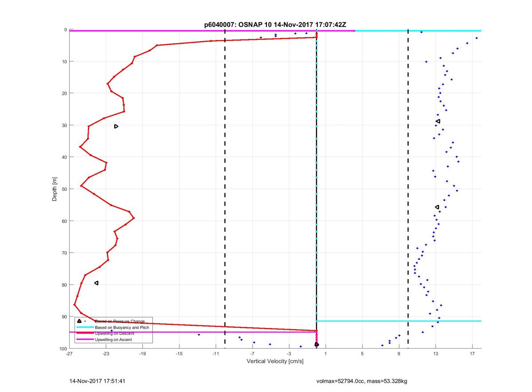
Task: Click the 'Vertical Velocity [cm/s]' x-axis label
Action: pos(275,361)
